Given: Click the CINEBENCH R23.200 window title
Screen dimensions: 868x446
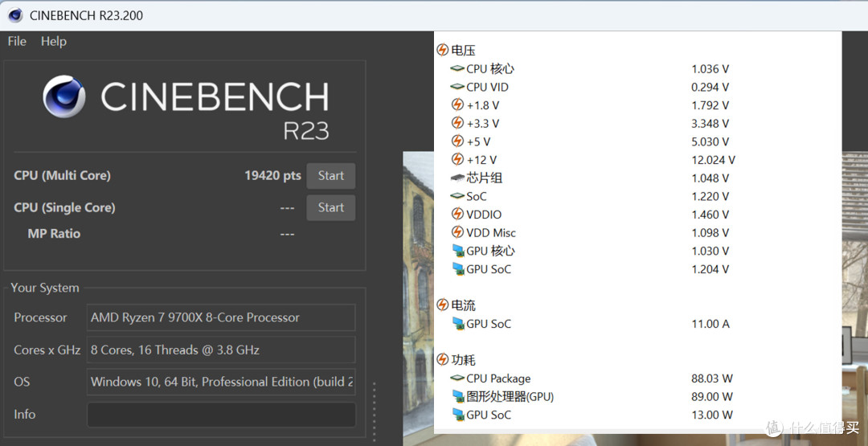Looking at the screenshot, I should pos(86,15).
